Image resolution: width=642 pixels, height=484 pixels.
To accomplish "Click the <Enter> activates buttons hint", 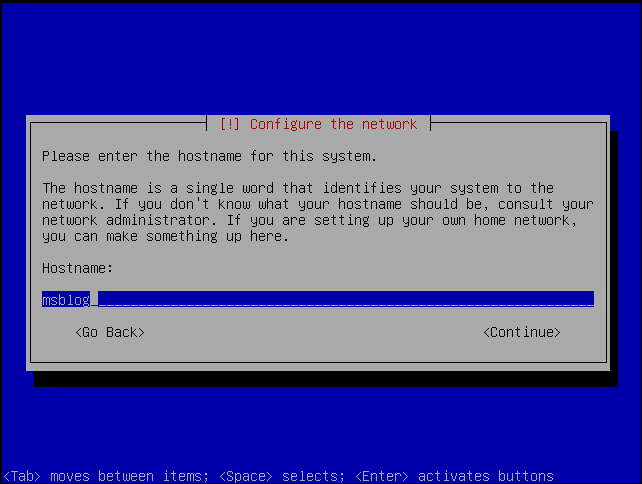I will point(454,476).
